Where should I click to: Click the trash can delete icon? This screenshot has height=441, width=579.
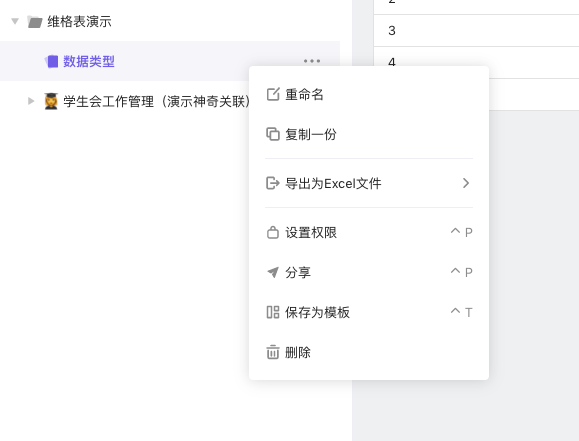pyautogui.click(x=273, y=352)
